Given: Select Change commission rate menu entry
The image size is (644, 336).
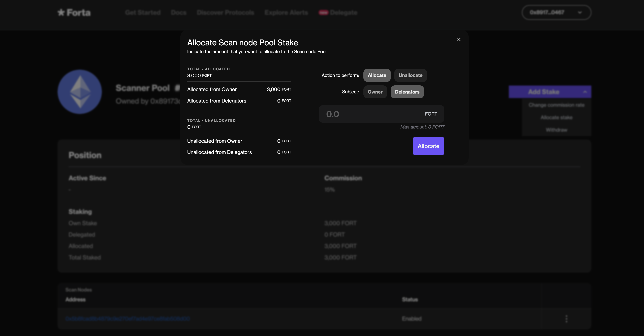Looking at the screenshot, I should coord(556,105).
